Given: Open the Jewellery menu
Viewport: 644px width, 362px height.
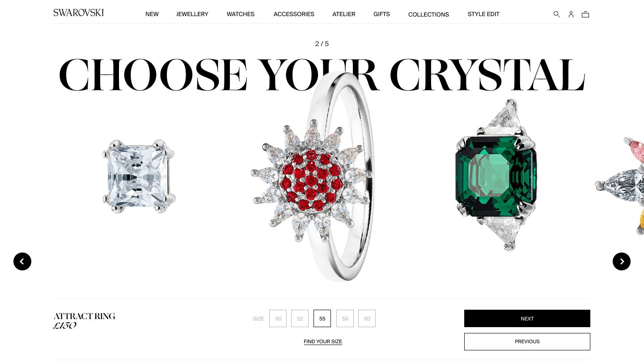Looking at the screenshot, I should click(x=192, y=14).
